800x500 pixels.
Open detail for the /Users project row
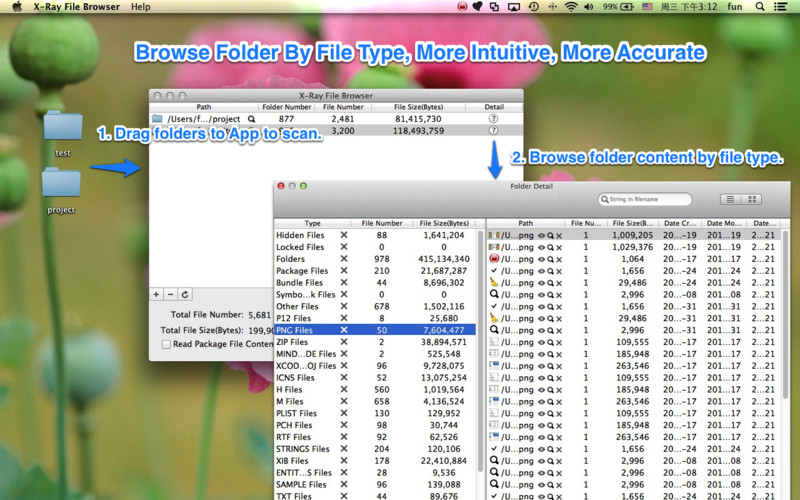[x=493, y=118]
